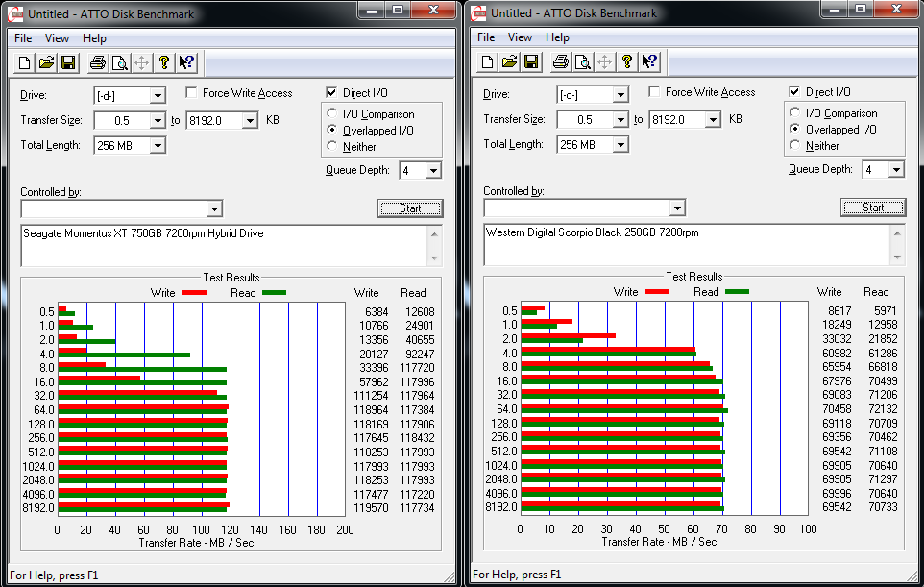Click Context Help pointer icon in Western Digital window

click(649, 61)
